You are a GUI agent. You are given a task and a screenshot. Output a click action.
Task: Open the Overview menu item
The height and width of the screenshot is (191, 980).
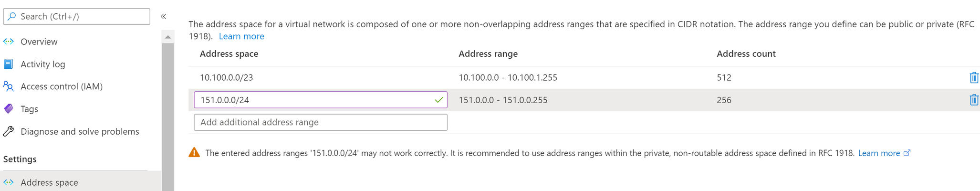[x=39, y=42]
